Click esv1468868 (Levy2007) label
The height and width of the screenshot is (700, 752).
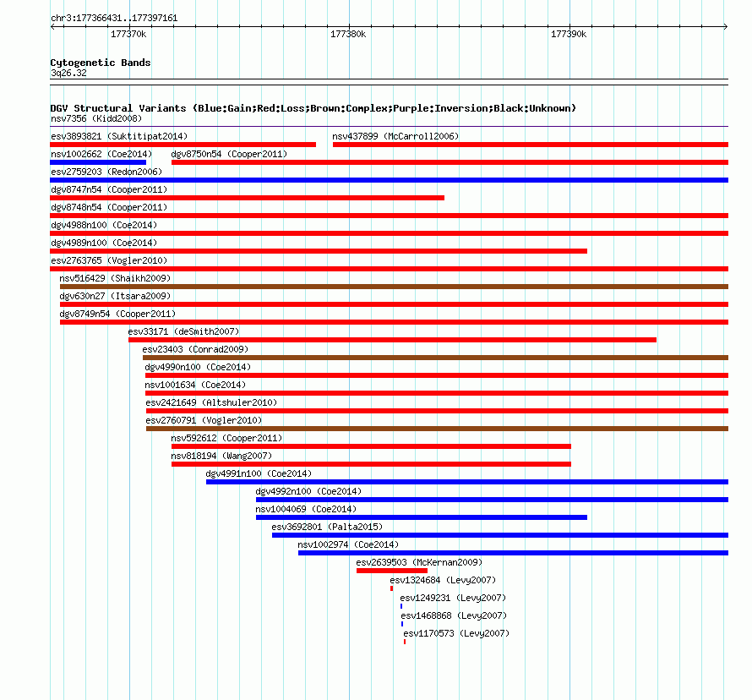click(x=454, y=615)
